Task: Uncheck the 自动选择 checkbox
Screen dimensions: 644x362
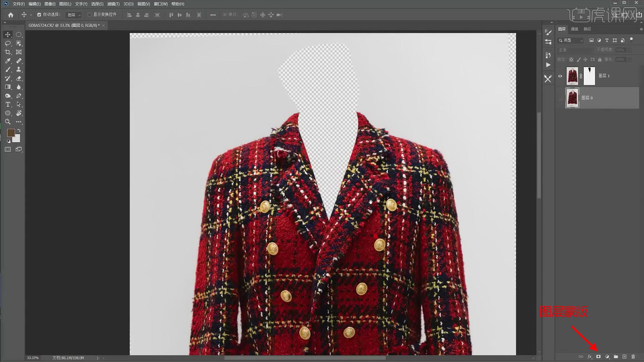Action: point(39,15)
